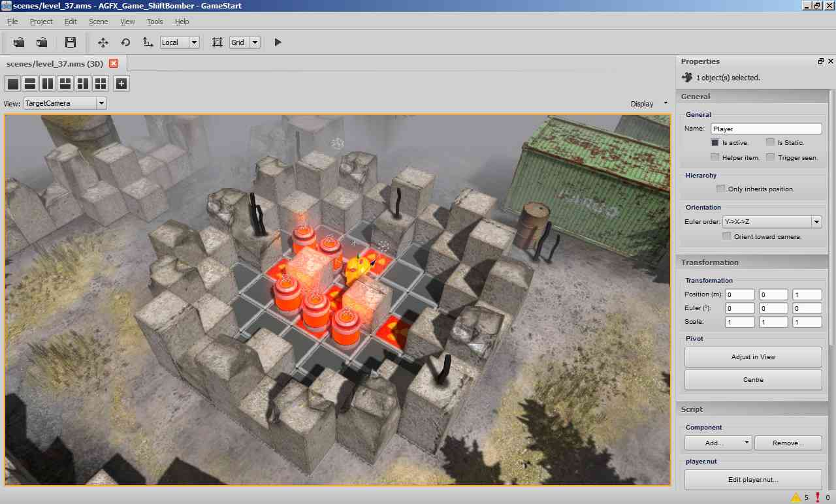The width and height of the screenshot is (836, 504).
Task: Click the Play scene button
Action: [x=278, y=42]
